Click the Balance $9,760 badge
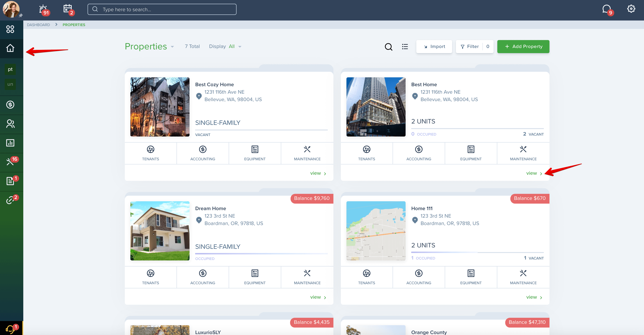The width and height of the screenshot is (644, 335). (x=312, y=198)
